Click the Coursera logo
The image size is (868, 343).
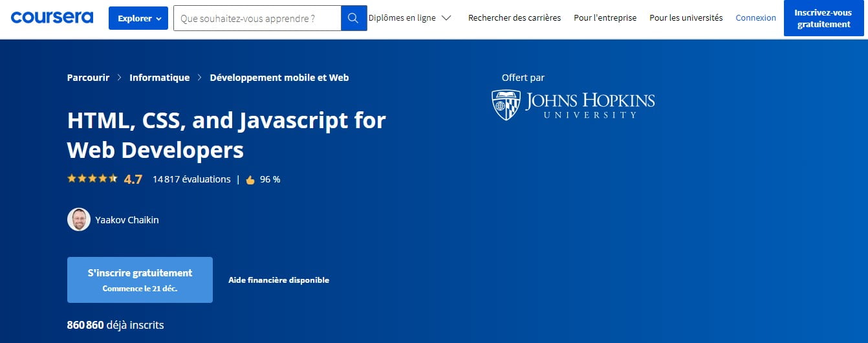[52, 17]
